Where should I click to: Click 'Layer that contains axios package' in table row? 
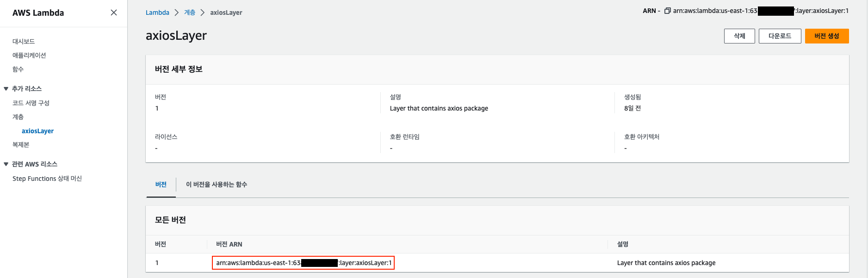[x=666, y=263]
